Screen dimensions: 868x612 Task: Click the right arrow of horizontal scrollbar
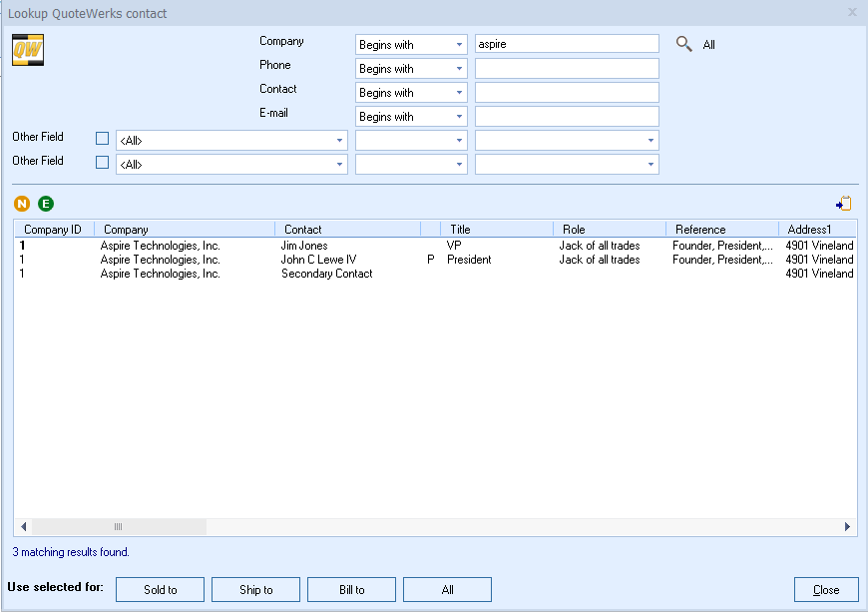pyautogui.click(x=847, y=526)
